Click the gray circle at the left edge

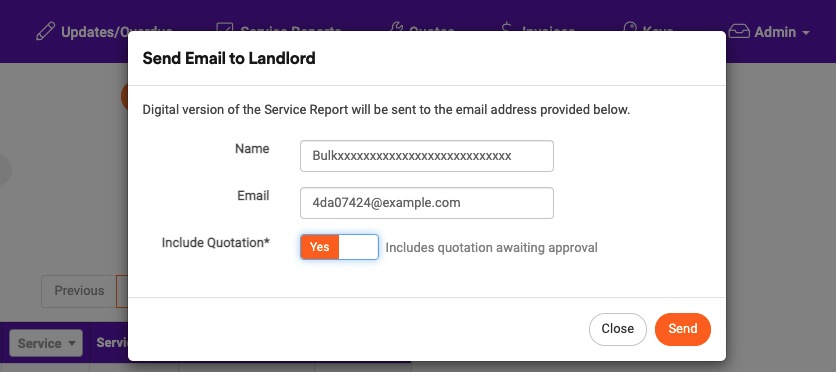4,171
